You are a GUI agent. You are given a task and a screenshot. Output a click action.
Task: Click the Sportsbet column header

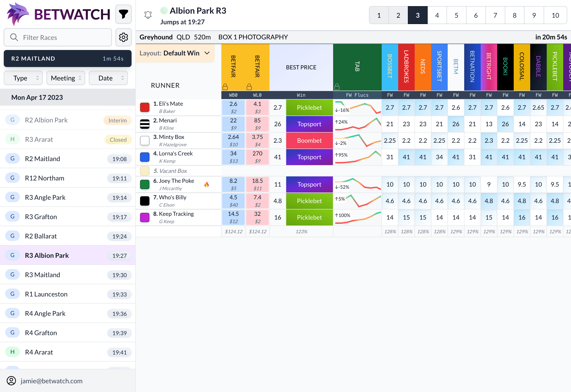(x=439, y=67)
